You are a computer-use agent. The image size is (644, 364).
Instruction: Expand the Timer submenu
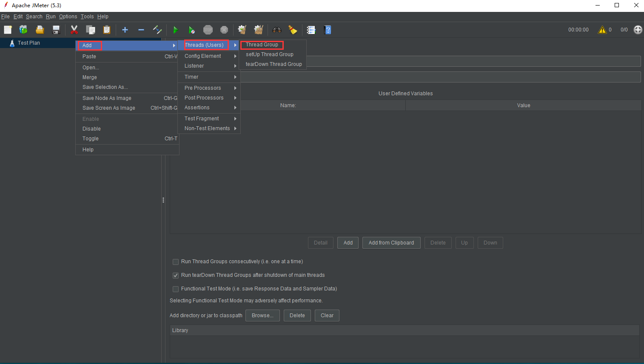[209, 77]
